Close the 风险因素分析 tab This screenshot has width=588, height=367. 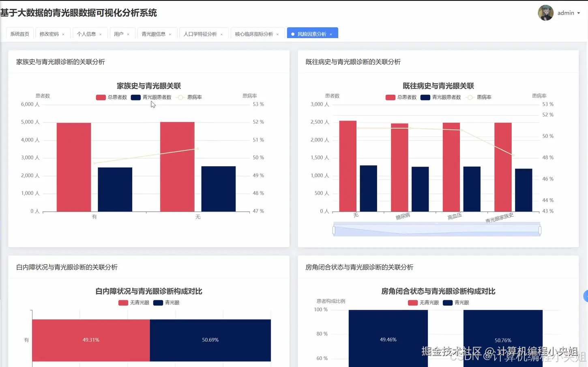pyautogui.click(x=330, y=34)
